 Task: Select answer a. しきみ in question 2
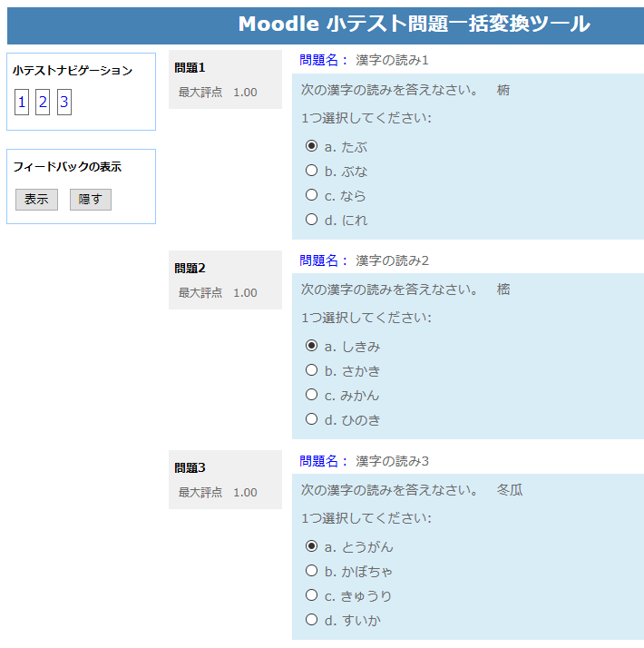311,346
